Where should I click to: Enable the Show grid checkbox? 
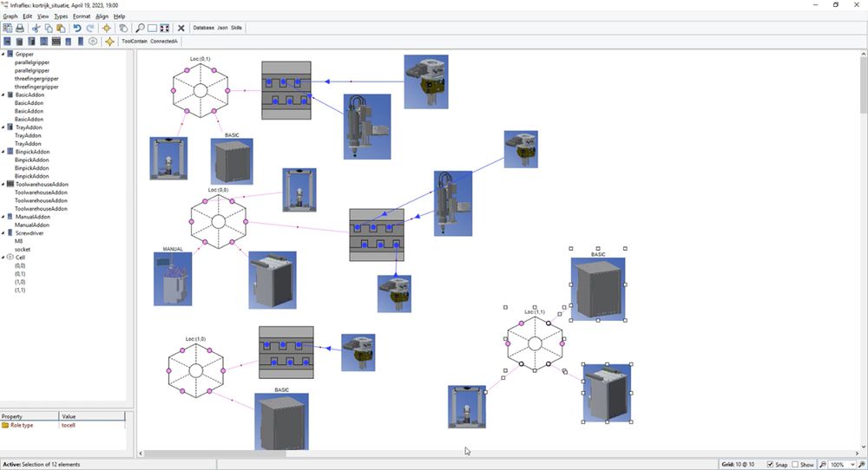pyautogui.click(x=795, y=465)
